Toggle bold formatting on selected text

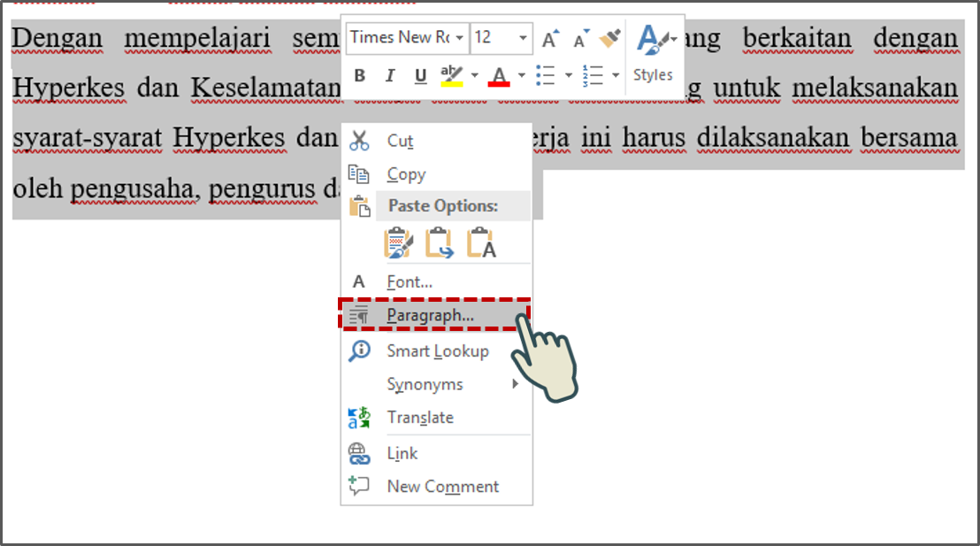coord(359,75)
